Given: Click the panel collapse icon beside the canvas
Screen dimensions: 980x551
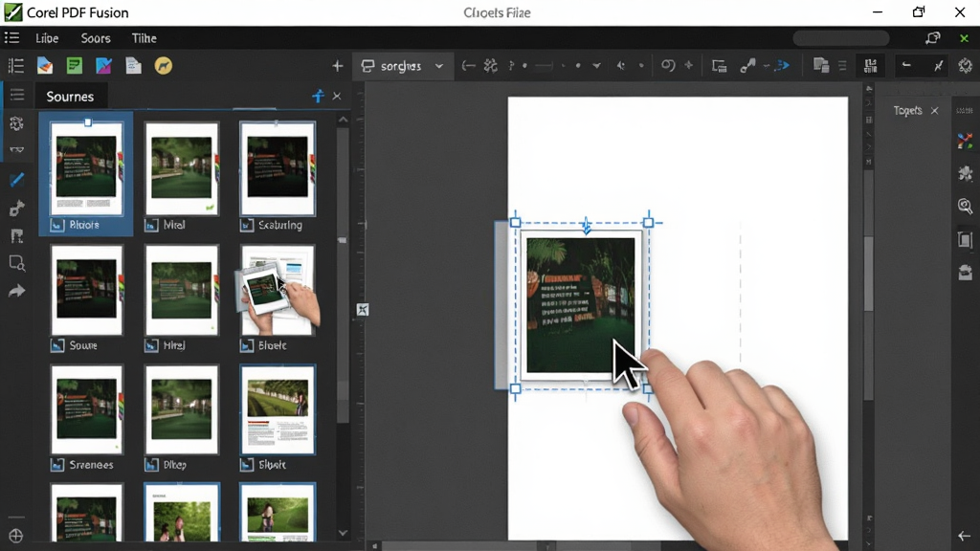Looking at the screenshot, I should click(363, 310).
